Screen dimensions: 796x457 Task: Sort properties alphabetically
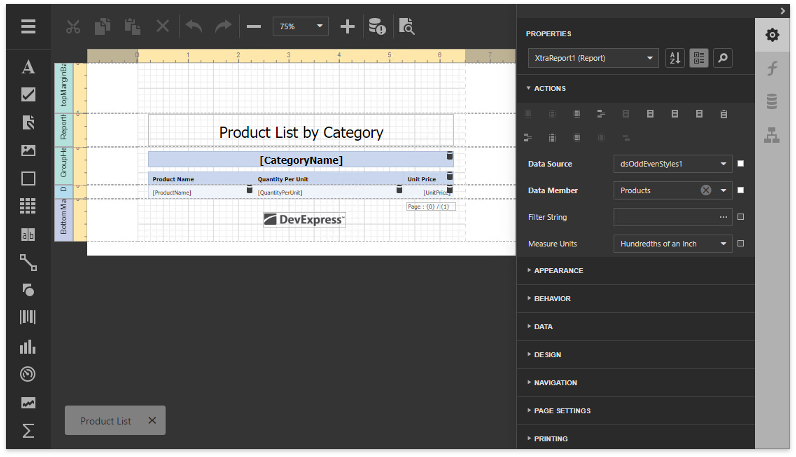click(x=675, y=59)
